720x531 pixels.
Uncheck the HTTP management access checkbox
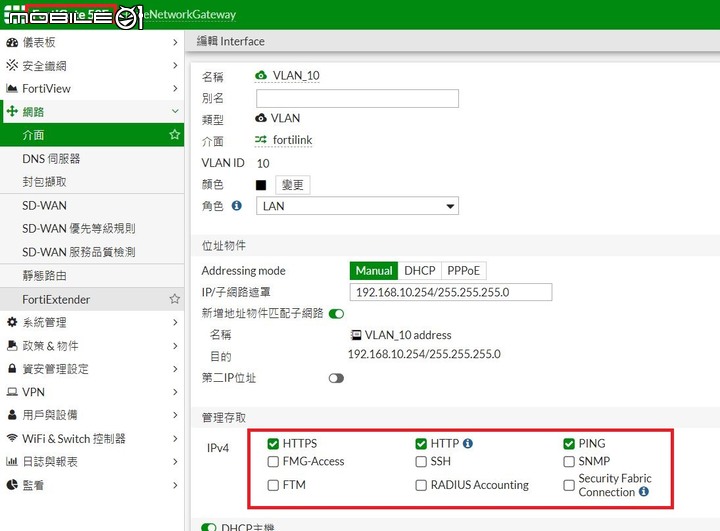[x=421, y=444]
